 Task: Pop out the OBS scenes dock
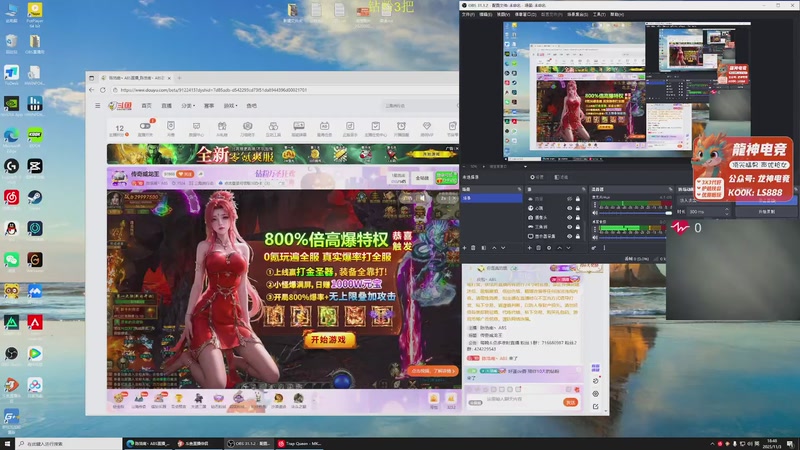tap(519, 189)
